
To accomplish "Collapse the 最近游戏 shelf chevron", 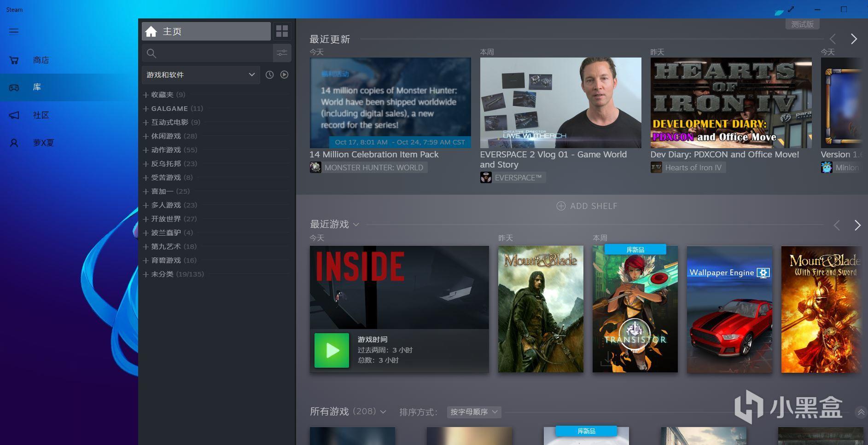I will click(x=355, y=225).
